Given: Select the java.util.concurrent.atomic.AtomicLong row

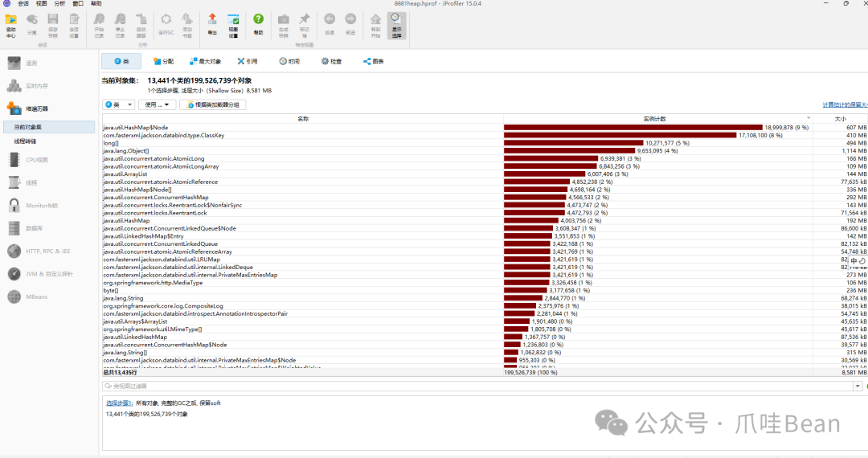Looking at the screenshot, I should pos(485,158).
